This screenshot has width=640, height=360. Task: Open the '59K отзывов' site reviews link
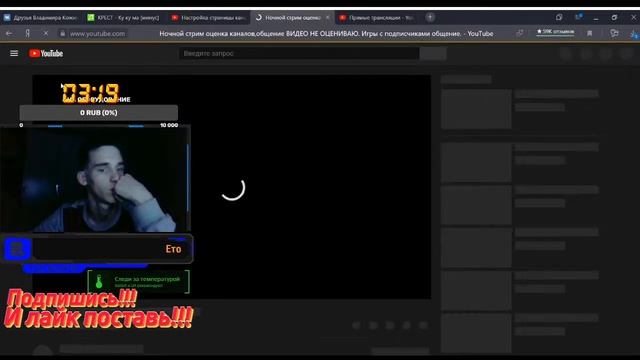coord(555,31)
